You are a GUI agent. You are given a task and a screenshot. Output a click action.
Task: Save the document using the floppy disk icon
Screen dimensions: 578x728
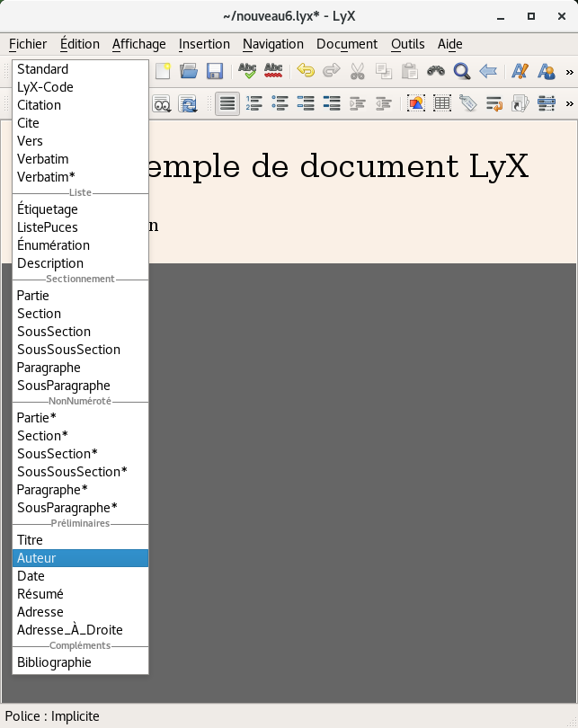click(215, 71)
